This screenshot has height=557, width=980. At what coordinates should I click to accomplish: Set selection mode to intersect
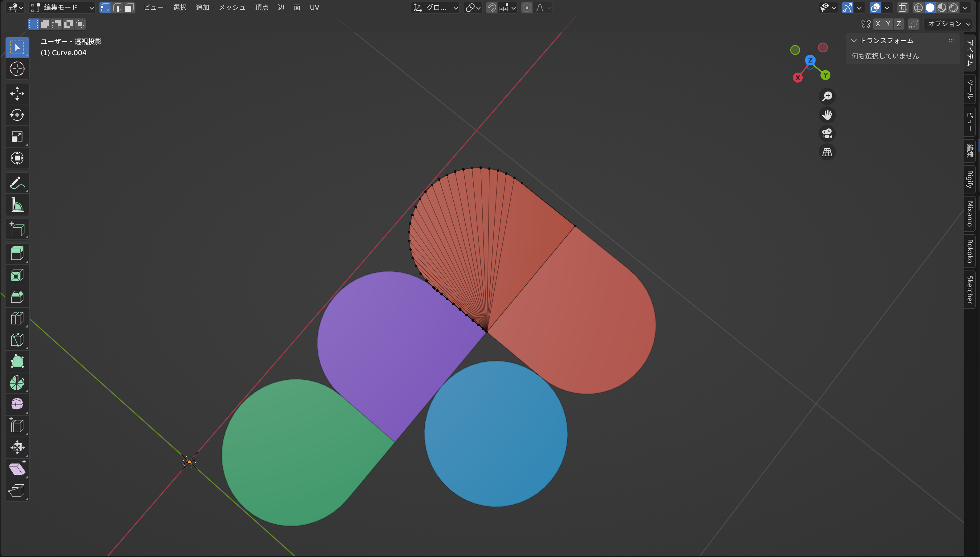point(80,24)
